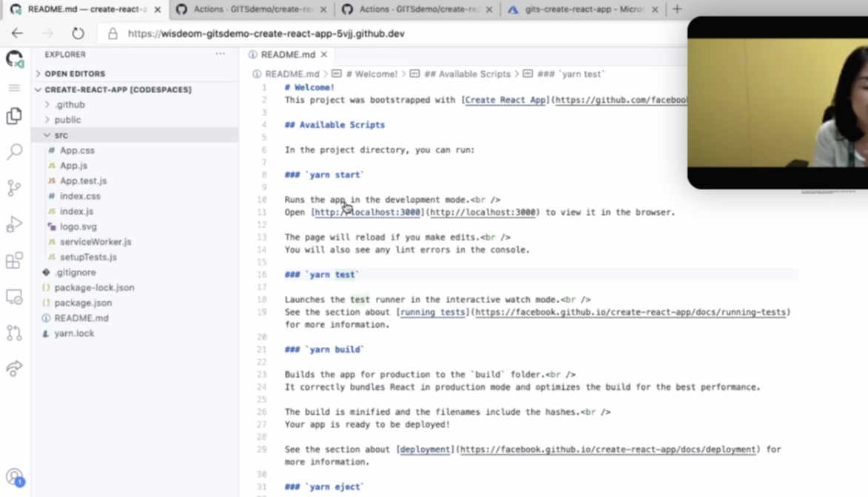The height and width of the screenshot is (497, 868).
Task: Open the Source Control view
Action: pos(14,188)
